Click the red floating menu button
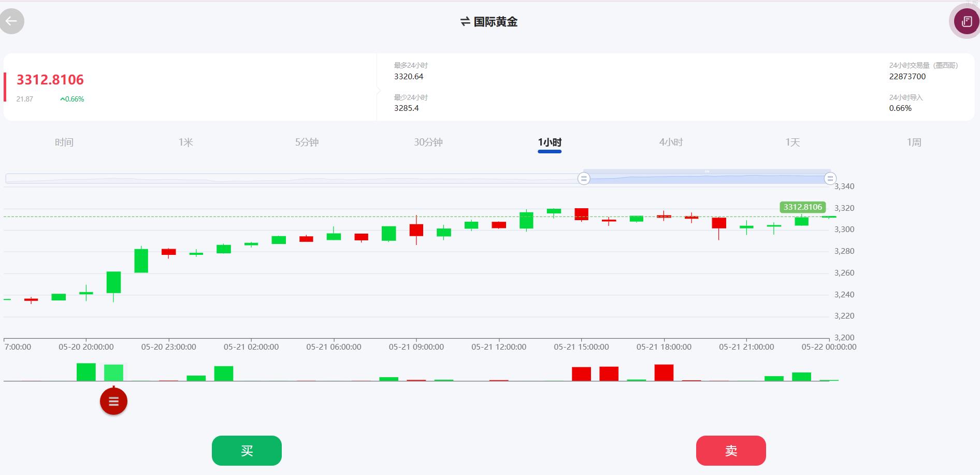 pyautogui.click(x=113, y=401)
